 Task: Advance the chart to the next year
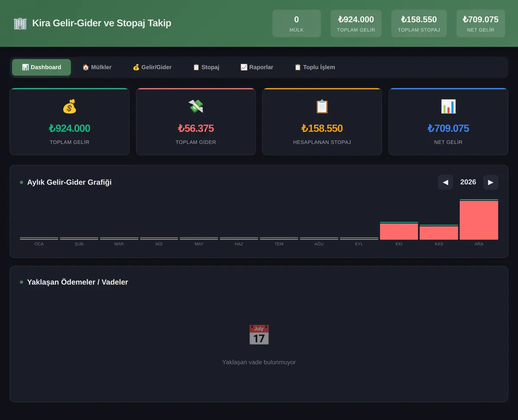pos(491,182)
